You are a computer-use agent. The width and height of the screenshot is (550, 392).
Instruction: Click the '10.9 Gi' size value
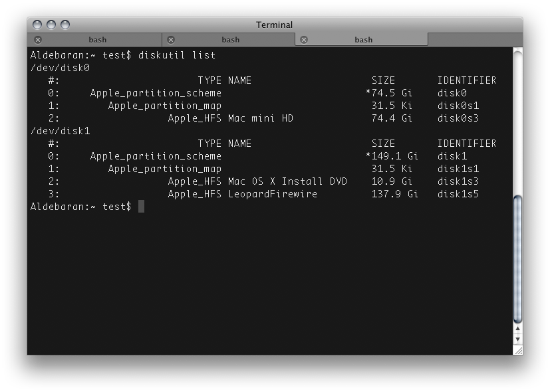click(392, 181)
